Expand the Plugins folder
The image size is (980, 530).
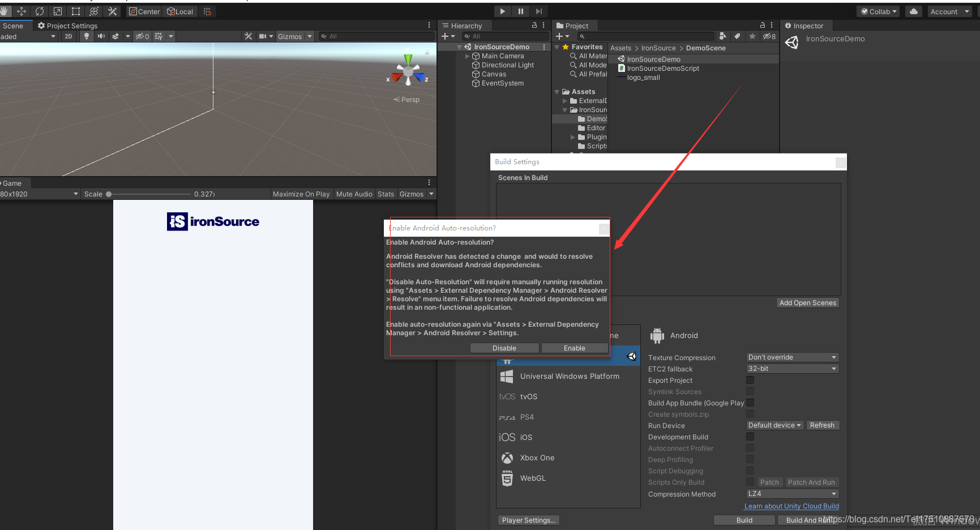[573, 137]
